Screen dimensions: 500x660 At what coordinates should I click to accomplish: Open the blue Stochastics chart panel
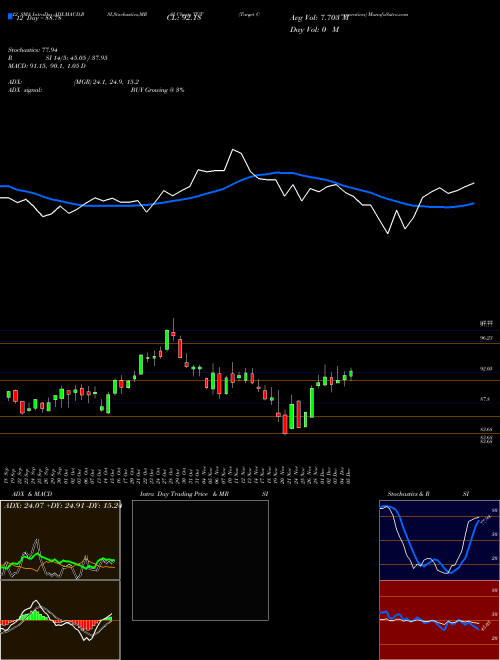tap(439, 540)
